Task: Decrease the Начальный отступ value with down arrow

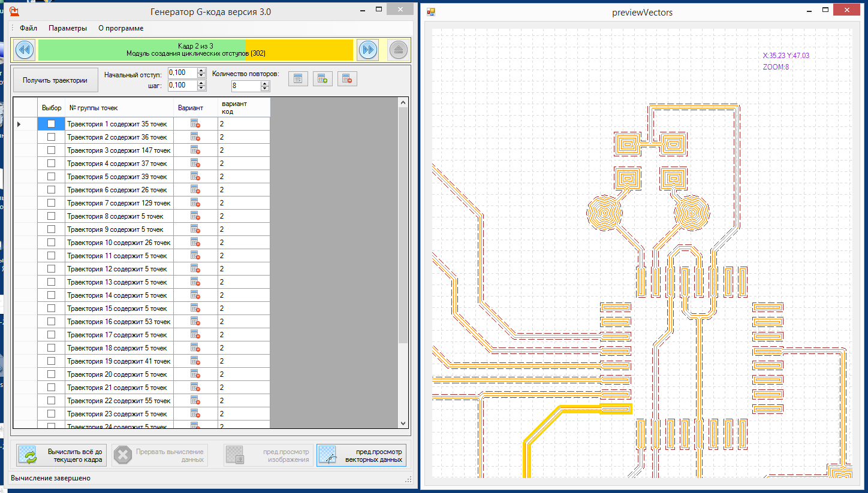Action: click(x=201, y=75)
